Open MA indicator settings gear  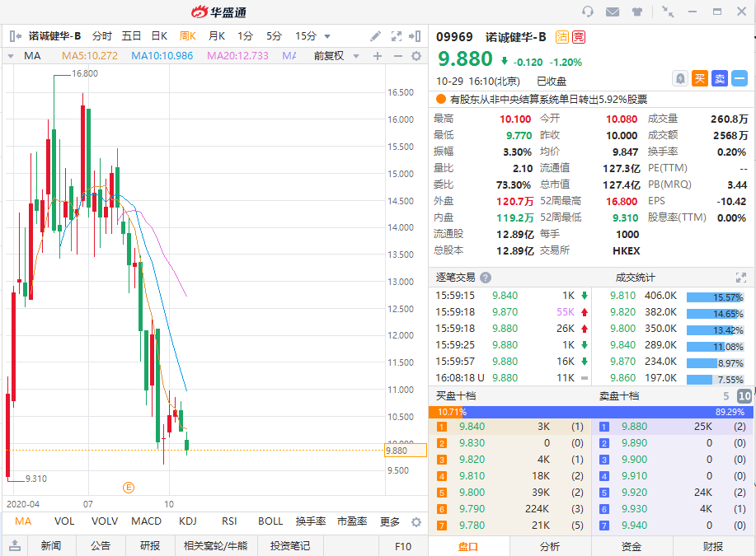416,56
